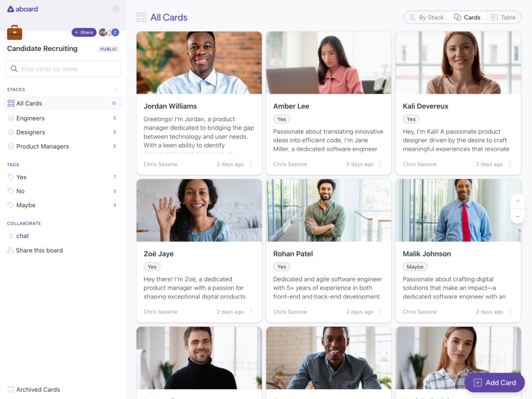Open Rohan Patel's card photo
This screenshot has height=399, width=532.
[x=328, y=210]
